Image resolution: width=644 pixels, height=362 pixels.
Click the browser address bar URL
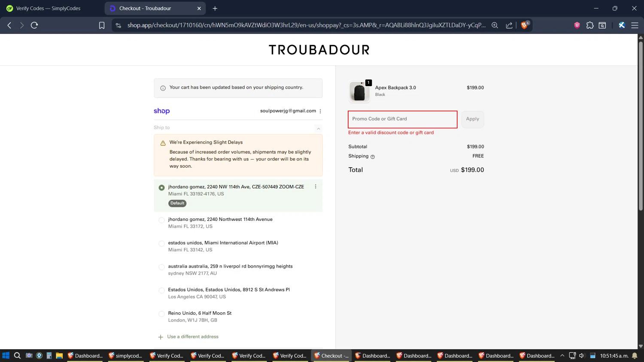306,25
